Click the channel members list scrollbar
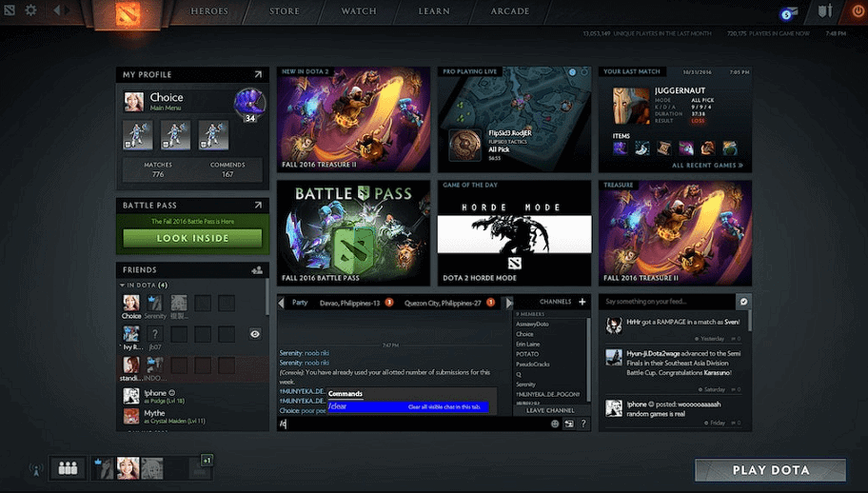The image size is (868, 493). click(588, 359)
